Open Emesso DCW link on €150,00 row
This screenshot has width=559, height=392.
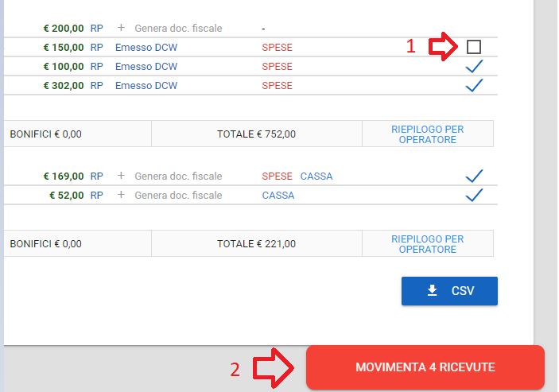click(x=146, y=47)
